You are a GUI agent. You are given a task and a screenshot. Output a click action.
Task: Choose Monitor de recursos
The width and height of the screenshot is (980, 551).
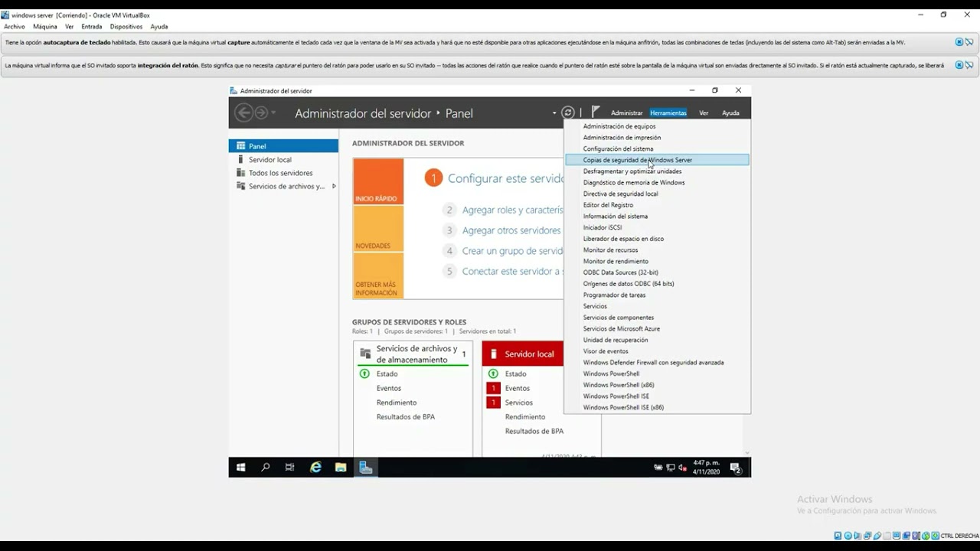[610, 249]
